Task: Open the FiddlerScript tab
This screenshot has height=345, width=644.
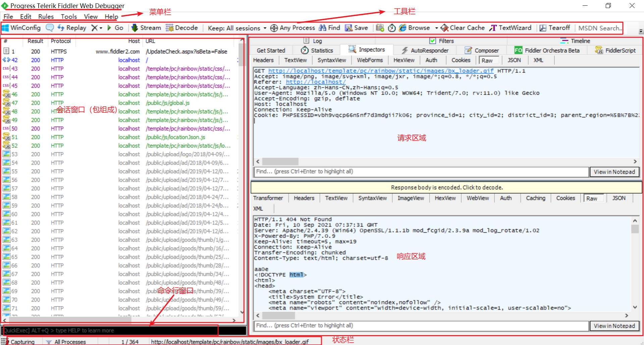Action: pos(615,50)
